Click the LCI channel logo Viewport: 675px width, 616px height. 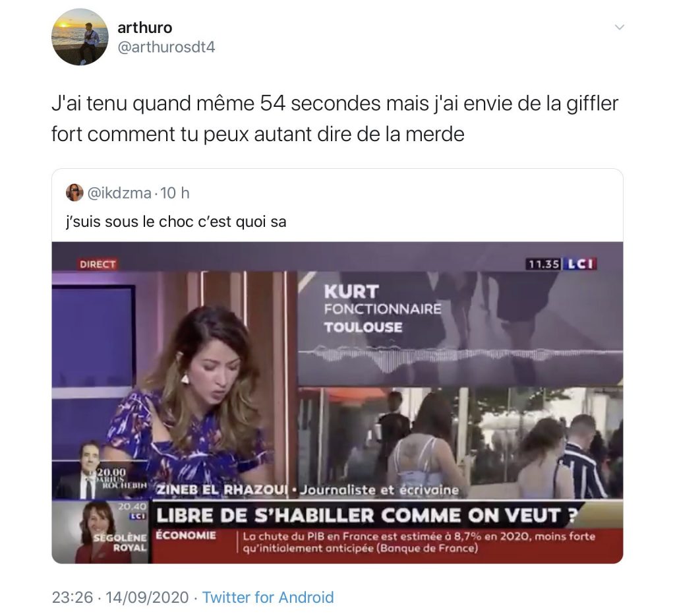580,264
